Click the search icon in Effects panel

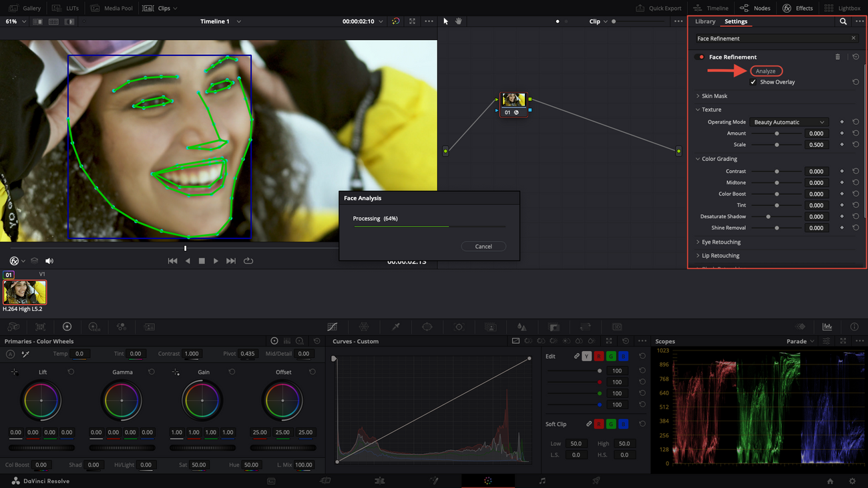click(843, 21)
